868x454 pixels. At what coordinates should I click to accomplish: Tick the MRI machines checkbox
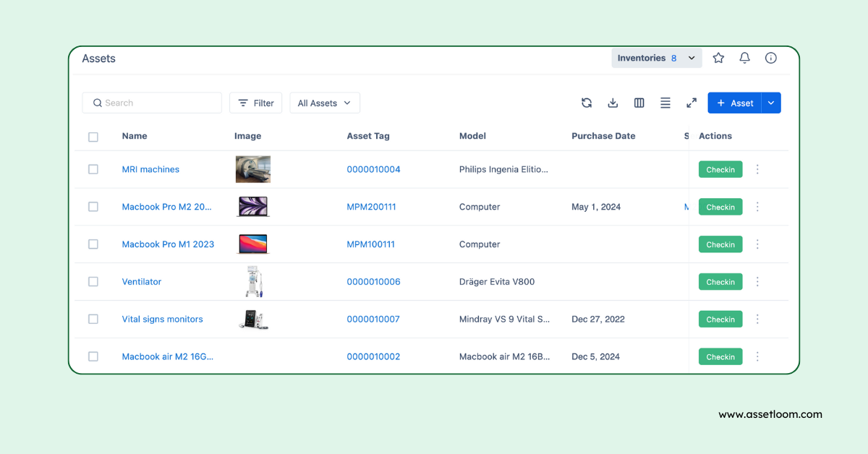[93, 169]
